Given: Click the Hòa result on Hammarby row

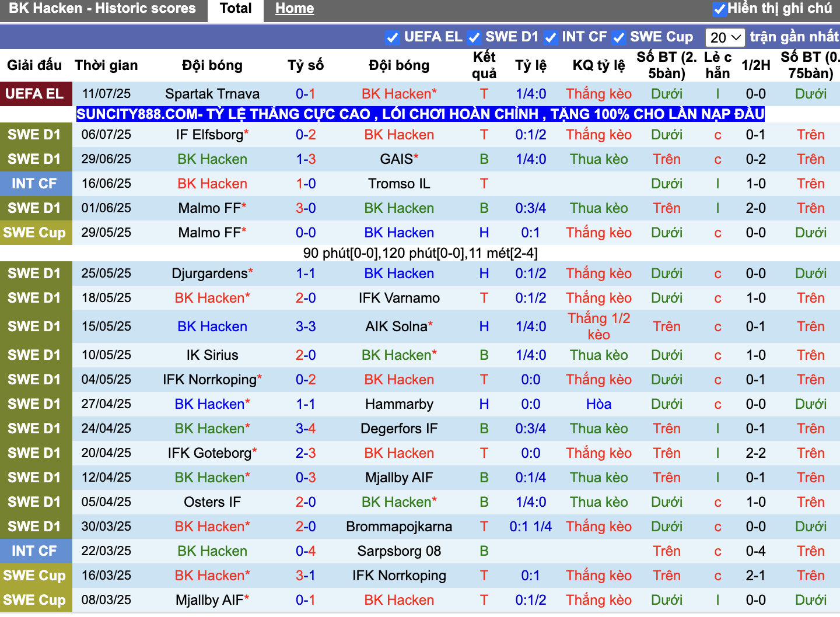Looking at the screenshot, I should (x=598, y=404).
